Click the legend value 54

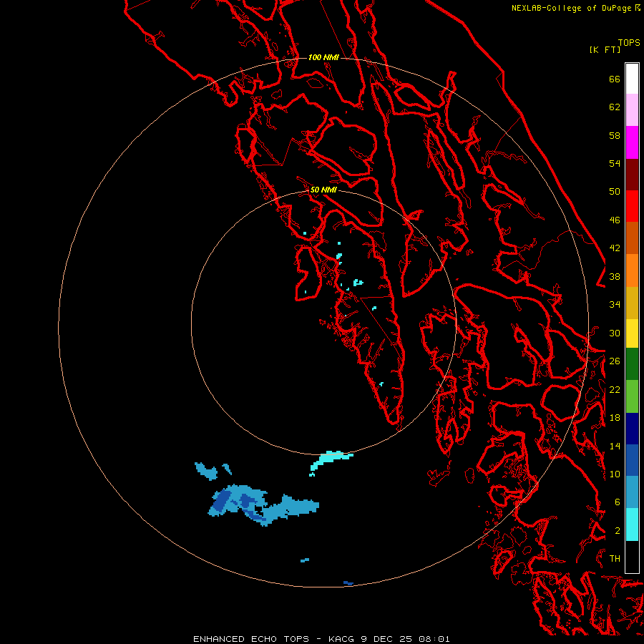615,163
